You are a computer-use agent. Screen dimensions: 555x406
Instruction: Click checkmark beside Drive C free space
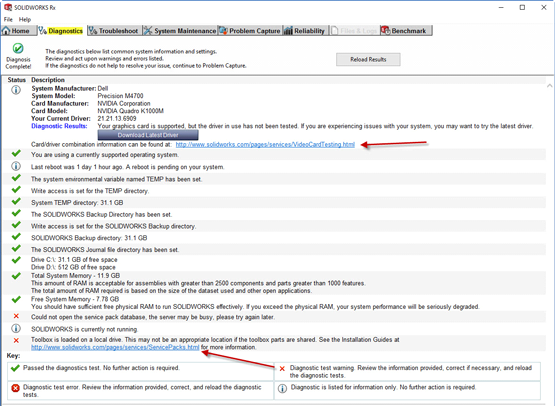point(16,260)
